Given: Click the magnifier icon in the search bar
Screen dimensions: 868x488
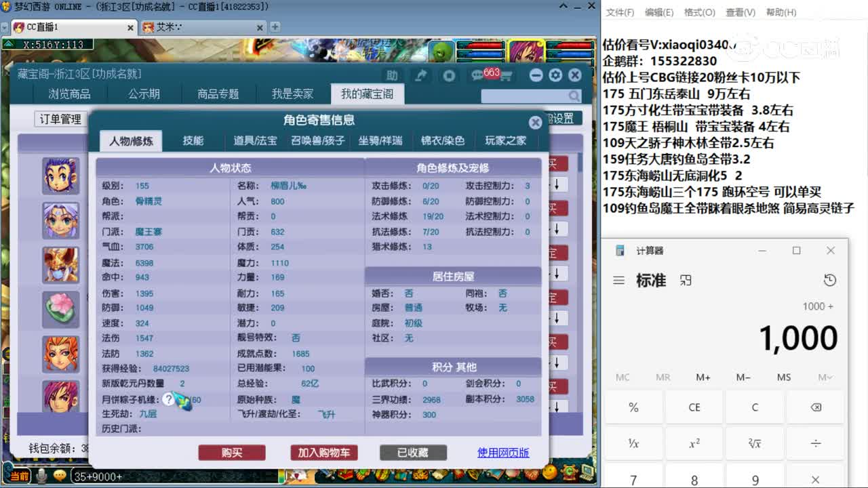Looking at the screenshot, I should (x=575, y=96).
